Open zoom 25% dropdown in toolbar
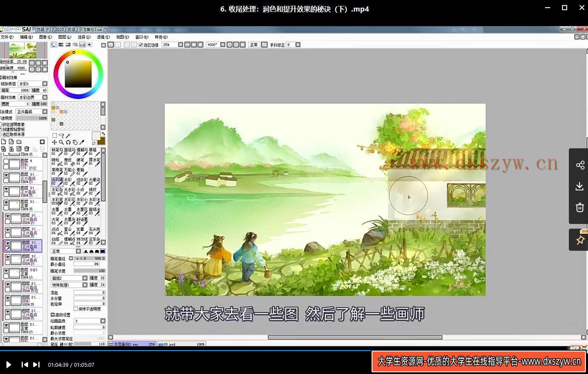 click(180, 45)
